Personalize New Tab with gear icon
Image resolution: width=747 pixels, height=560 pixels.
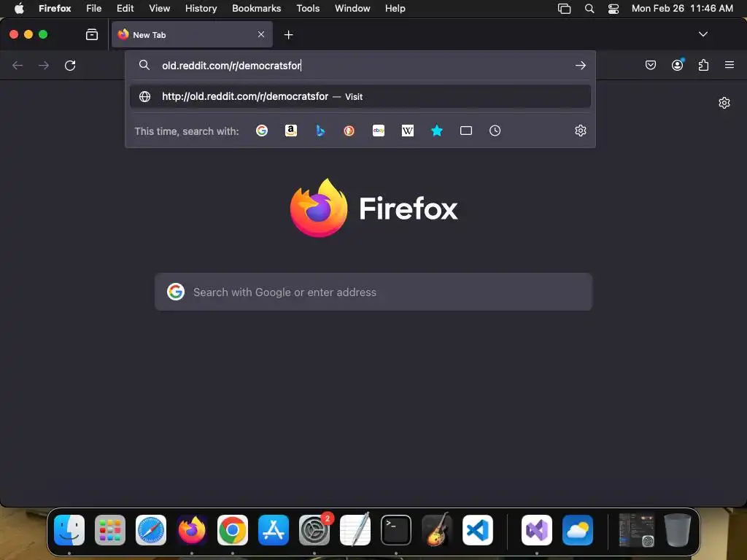pyautogui.click(x=724, y=103)
